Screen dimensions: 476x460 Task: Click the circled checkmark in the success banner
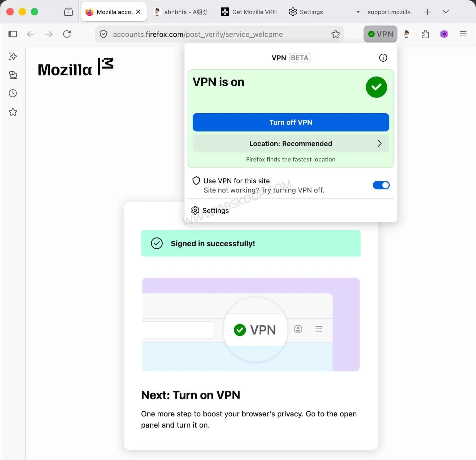click(157, 243)
